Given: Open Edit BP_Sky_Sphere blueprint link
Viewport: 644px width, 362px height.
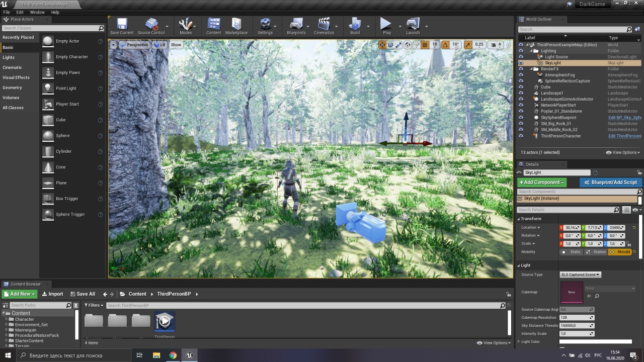Looking at the screenshot, I should [x=625, y=118].
